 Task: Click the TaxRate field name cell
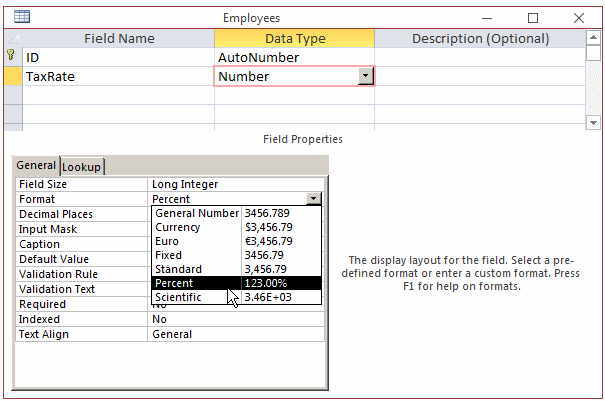pos(118,76)
